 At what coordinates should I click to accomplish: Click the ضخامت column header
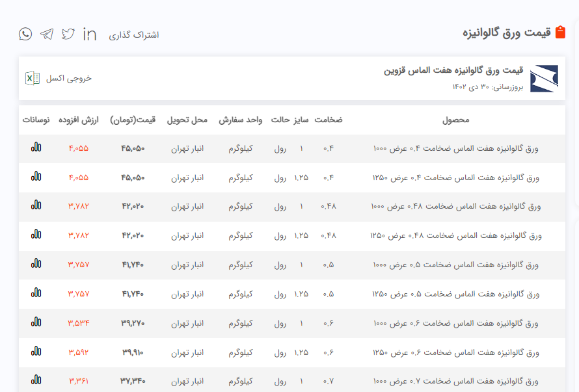pos(329,120)
